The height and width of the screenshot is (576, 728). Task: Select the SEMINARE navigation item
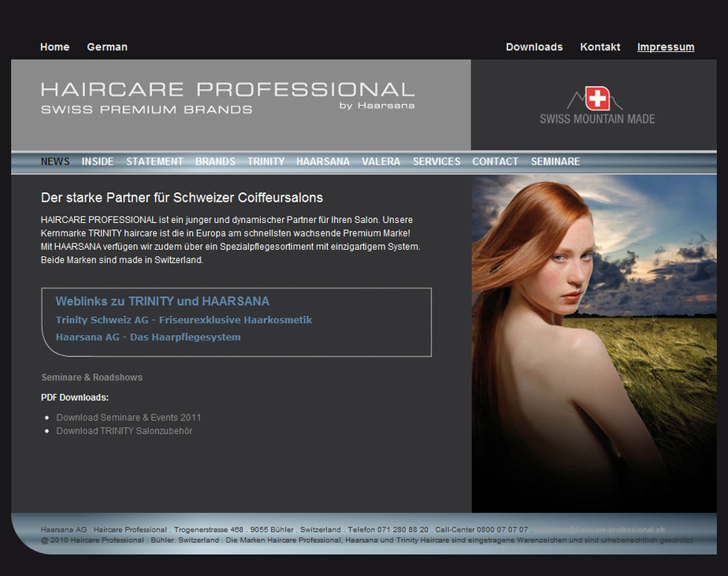(555, 162)
